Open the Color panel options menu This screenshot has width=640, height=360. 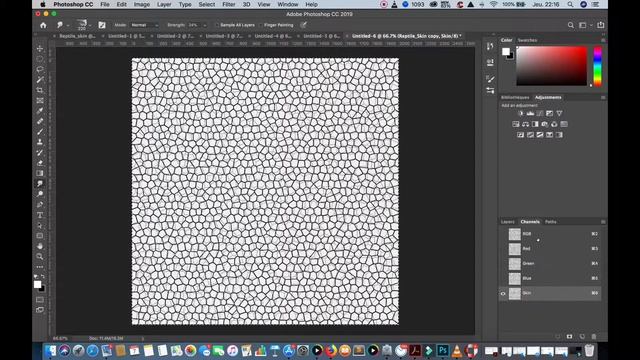[x=603, y=40]
